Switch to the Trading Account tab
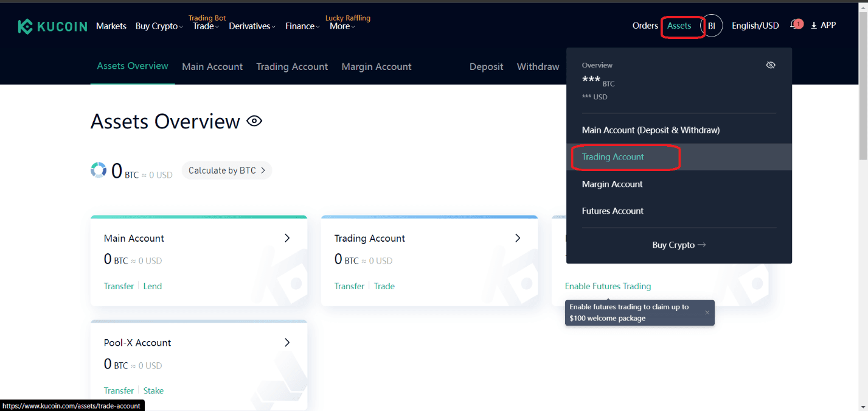 tap(292, 66)
